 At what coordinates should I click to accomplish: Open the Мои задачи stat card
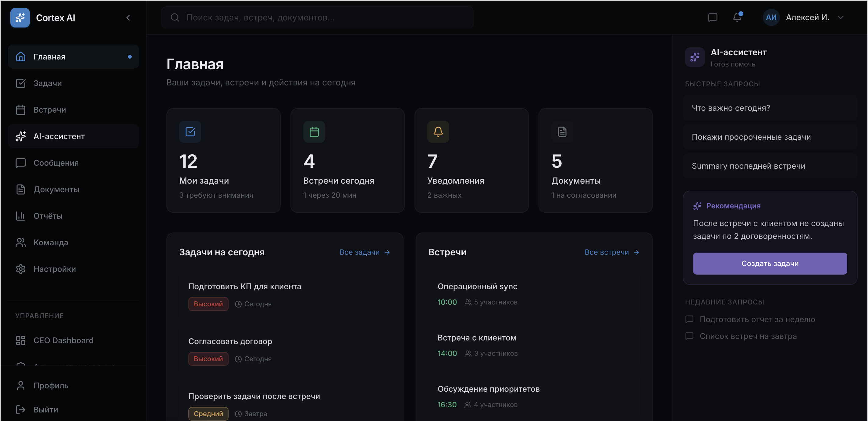click(x=223, y=160)
